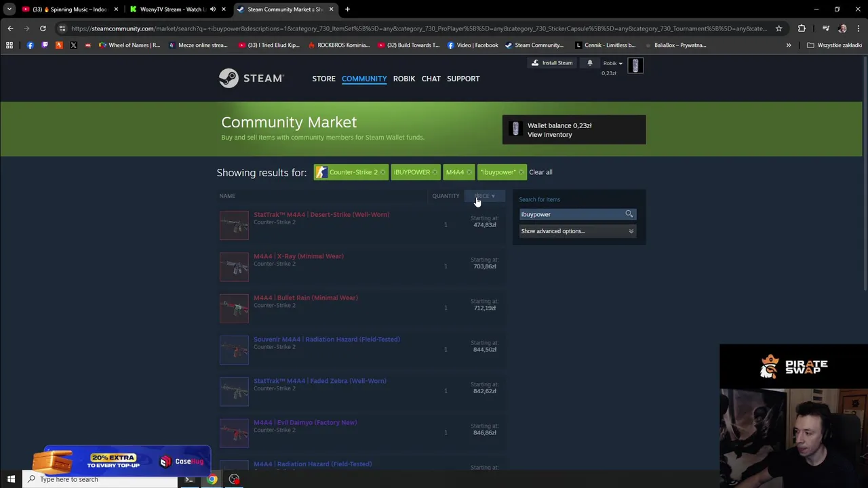Go back using browser back arrow
Viewport: 868px width, 488px height.
[10, 28]
